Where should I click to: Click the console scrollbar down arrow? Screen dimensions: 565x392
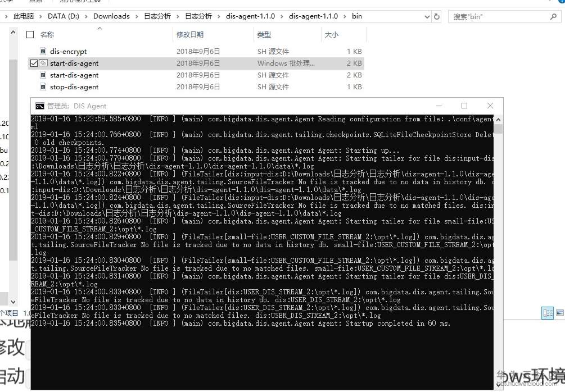[x=498, y=385]
